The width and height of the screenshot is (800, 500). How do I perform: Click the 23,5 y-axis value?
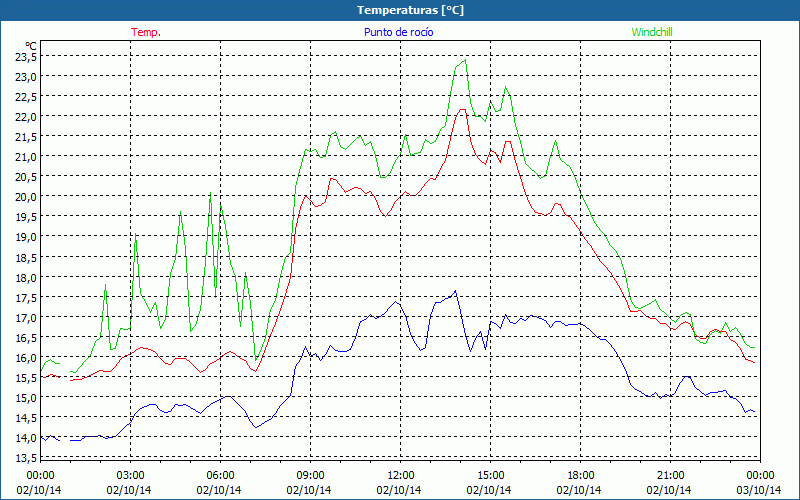[x=26, y=57]
